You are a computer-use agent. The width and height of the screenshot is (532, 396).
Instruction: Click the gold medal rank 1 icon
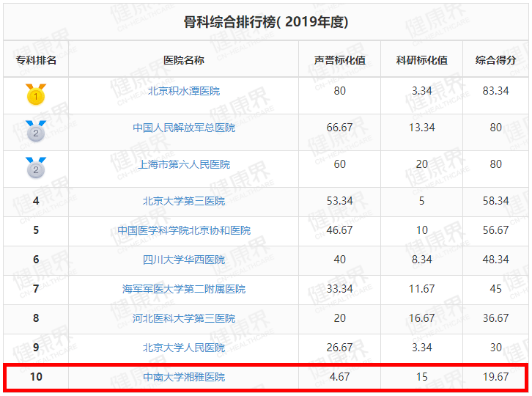coord(36,94)
